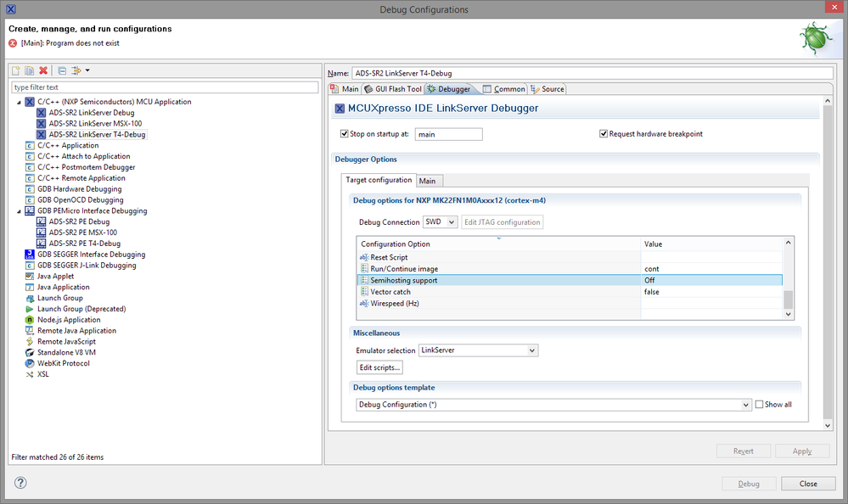Click the Launch Group icon
Screen dimensions: 848x504
30,298
